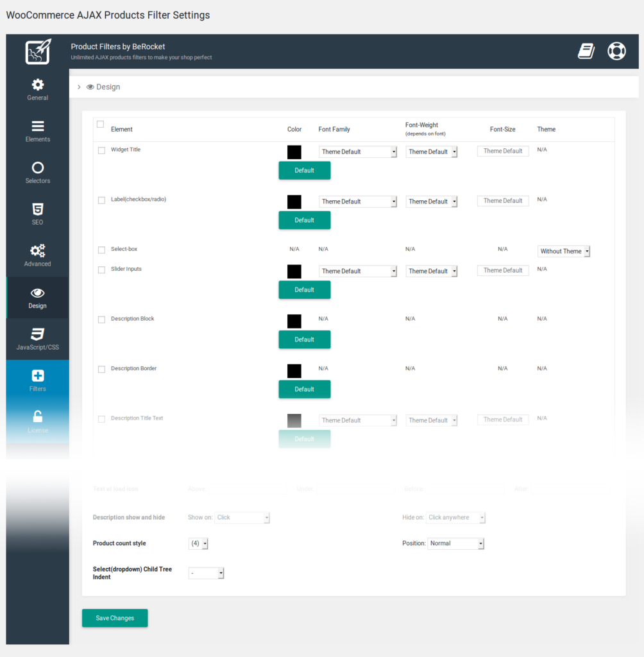The height and width of the screenshot is (657, 644).
Task: Click Widget Title font-size input field
Action: (x=503, y=151)
